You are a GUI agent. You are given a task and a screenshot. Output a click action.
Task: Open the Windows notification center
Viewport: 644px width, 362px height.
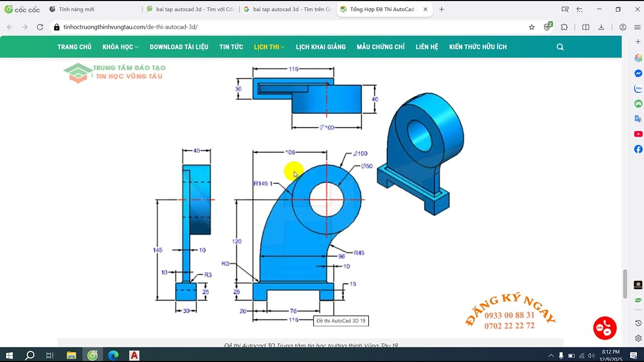[x=633, y=355]
